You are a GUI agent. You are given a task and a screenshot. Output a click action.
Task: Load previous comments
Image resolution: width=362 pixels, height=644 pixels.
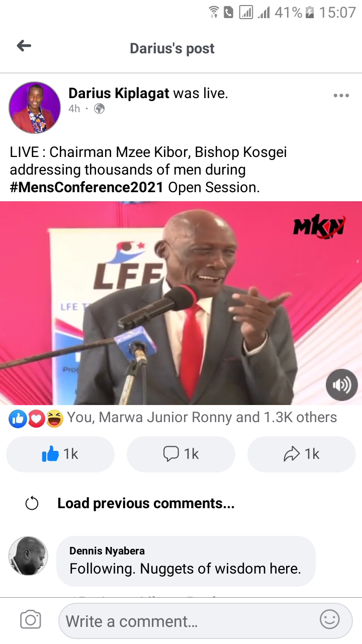pyautogui.click(x=146, y=503)
